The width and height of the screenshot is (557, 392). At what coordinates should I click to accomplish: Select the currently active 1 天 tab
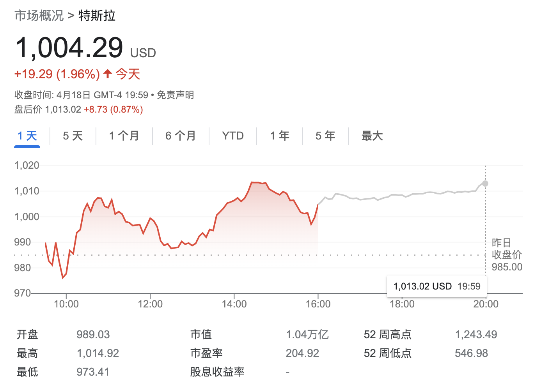click(27, 136)
